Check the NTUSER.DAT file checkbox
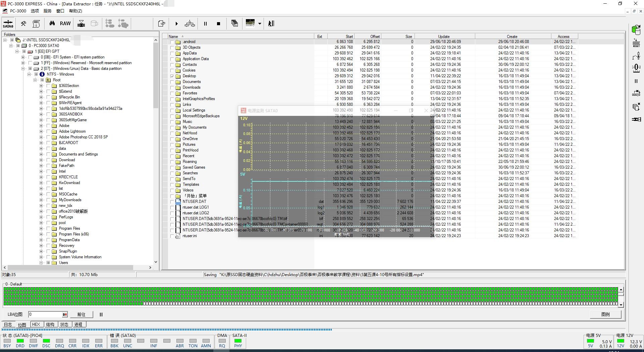The height and width of the screenshot is (352, 644). point(172,202)
